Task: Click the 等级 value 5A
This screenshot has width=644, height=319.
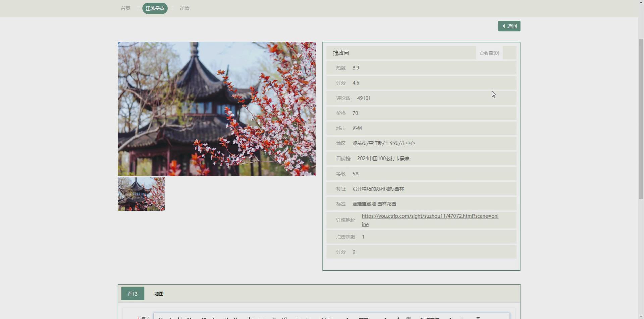Action: point(355,174)
